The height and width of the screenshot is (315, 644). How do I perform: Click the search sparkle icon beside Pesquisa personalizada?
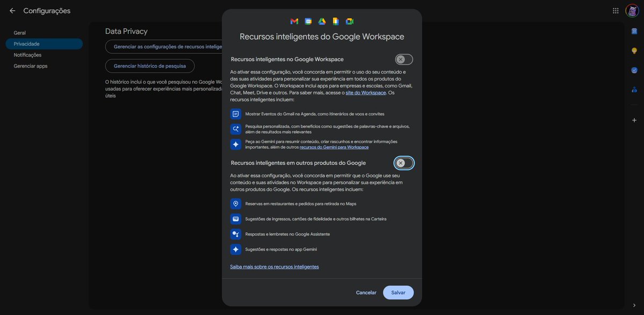[236, 129]
